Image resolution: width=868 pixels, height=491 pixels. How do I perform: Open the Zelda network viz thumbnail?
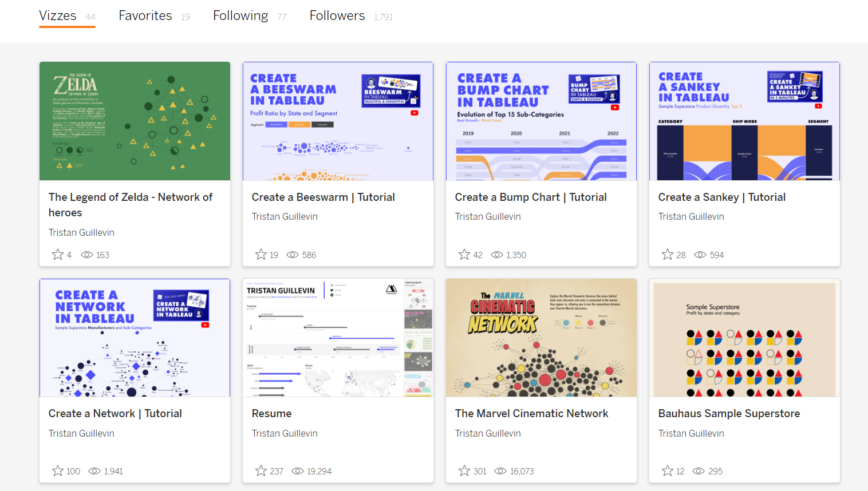pyautogui.click(x=135, y=121)
